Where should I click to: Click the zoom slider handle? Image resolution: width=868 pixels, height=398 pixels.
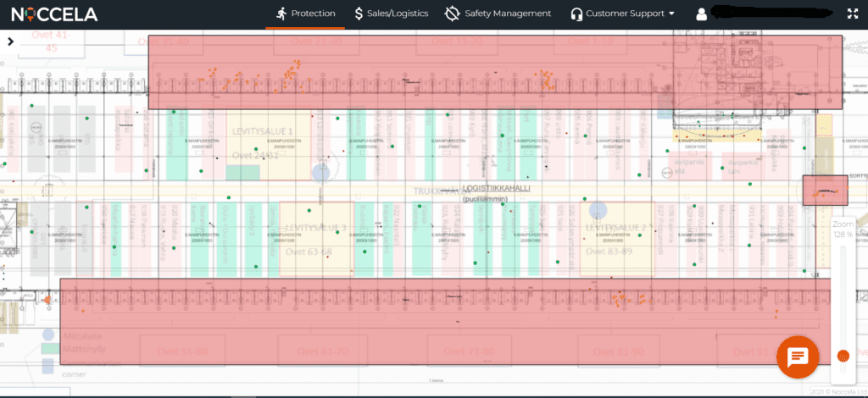(843, 356)
